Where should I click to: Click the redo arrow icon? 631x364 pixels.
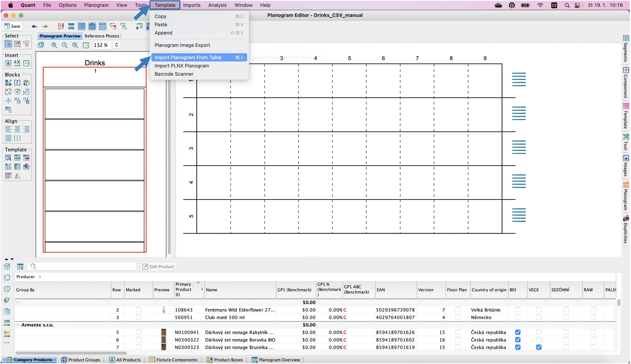pyautogui.click(x=45, y=26)
